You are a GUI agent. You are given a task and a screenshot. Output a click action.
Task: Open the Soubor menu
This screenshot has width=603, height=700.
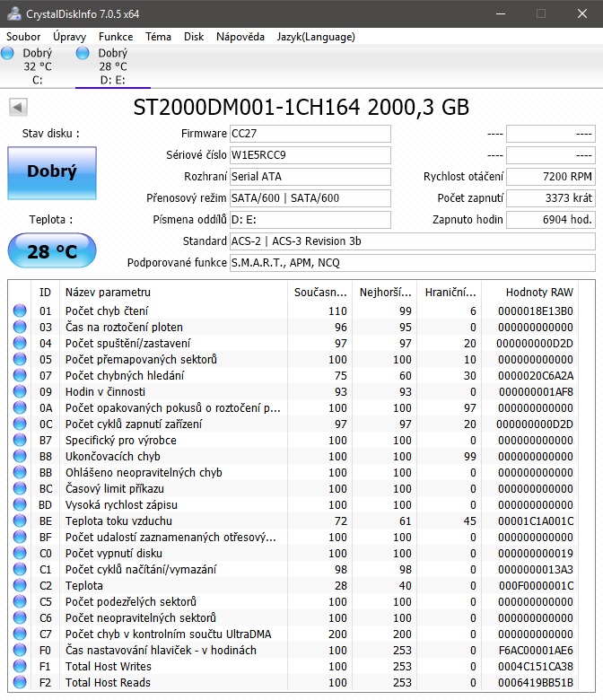point(23,37)
